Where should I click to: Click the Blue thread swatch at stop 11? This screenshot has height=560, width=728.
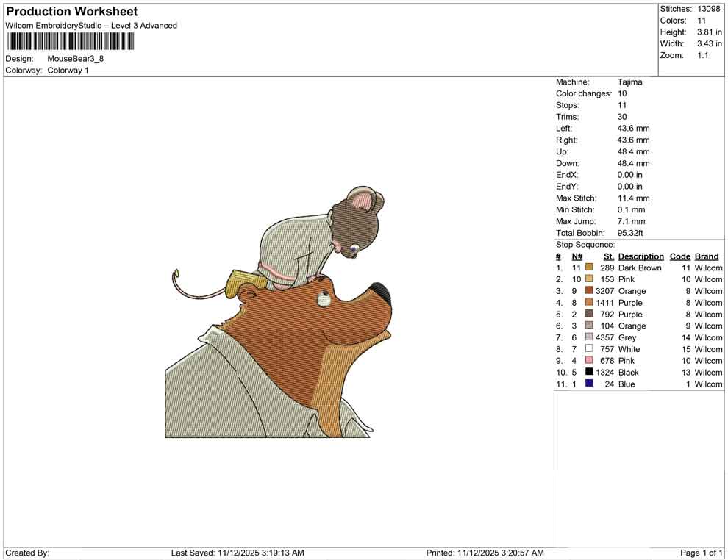click(x=589, y=384)
